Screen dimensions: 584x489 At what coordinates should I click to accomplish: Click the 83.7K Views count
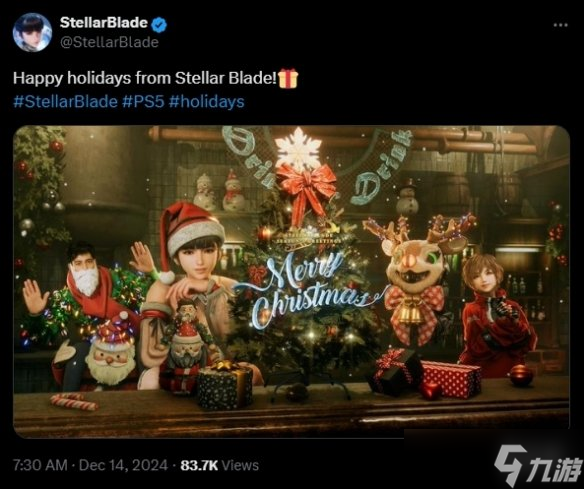[x=219, y=465]
